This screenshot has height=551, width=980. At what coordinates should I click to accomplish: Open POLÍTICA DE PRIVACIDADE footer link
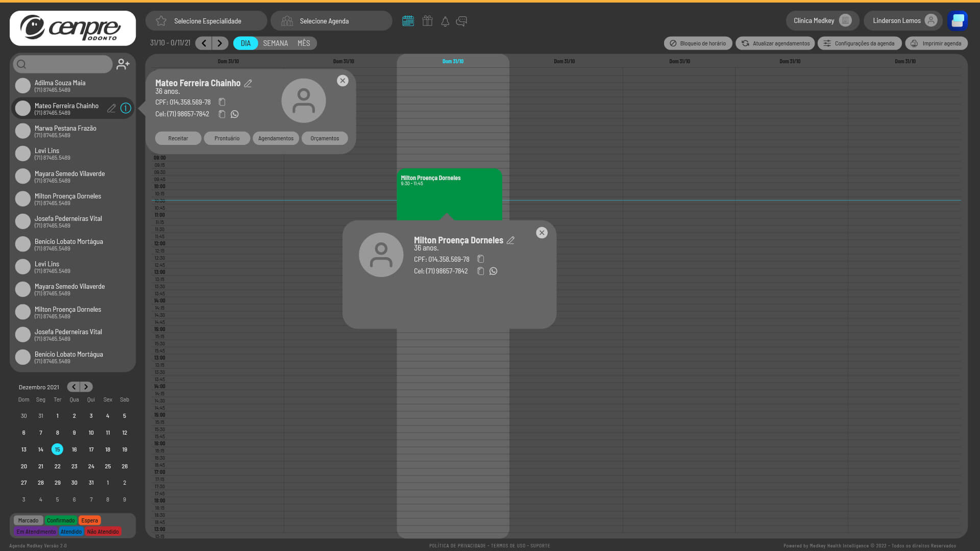click(x=457, y=546)
